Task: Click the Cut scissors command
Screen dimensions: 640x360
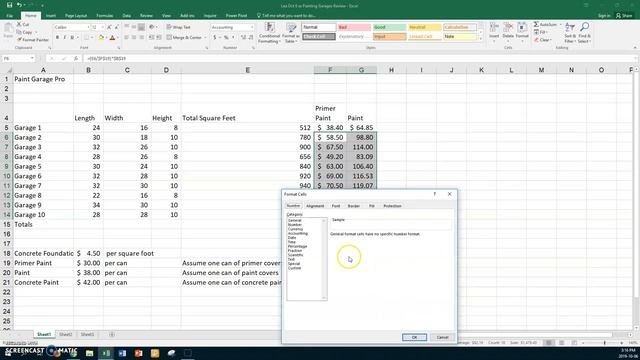Action: click(x=23, y=24)
